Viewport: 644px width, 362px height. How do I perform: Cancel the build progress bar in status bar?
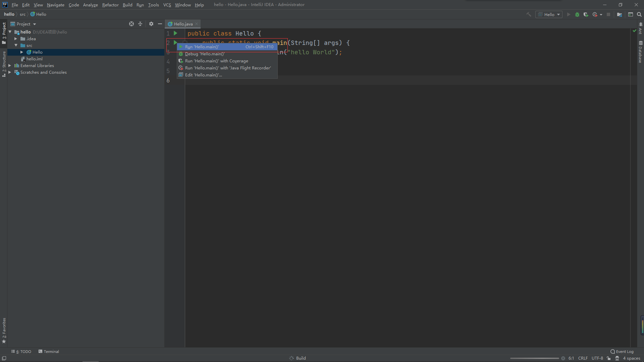563,358
